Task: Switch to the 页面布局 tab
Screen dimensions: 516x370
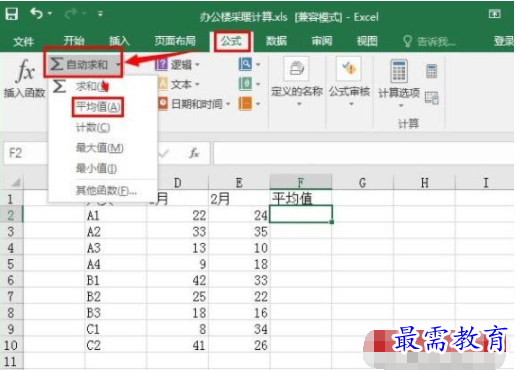Action: [x=175, y=41]
